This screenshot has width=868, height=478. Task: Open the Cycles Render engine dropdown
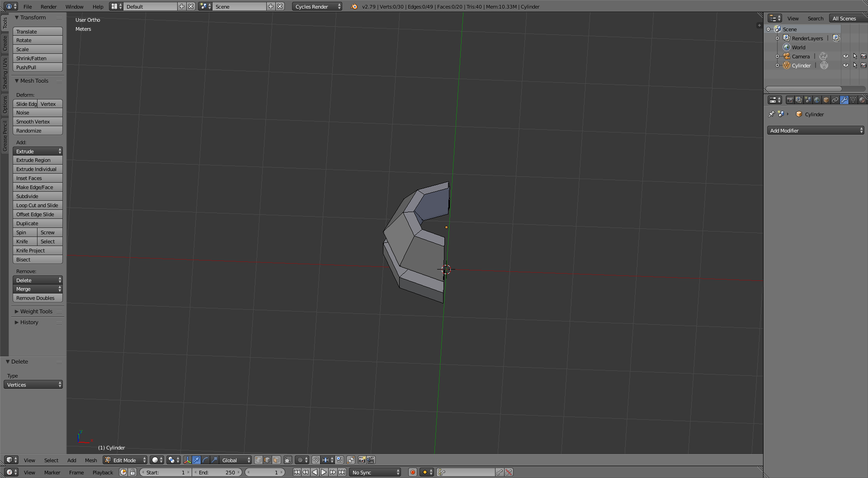click(317, 6)
